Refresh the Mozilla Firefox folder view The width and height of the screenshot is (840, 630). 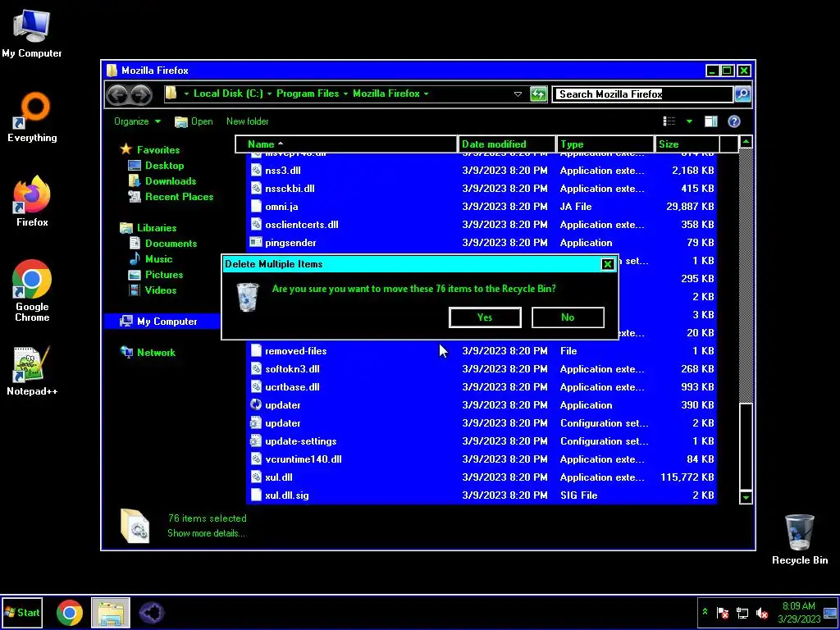538,94
